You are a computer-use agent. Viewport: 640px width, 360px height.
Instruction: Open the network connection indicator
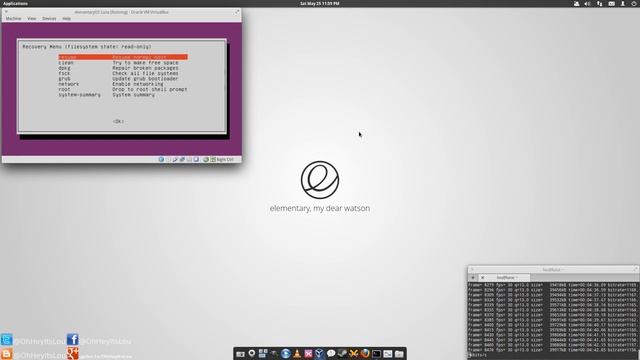[599, 3]
